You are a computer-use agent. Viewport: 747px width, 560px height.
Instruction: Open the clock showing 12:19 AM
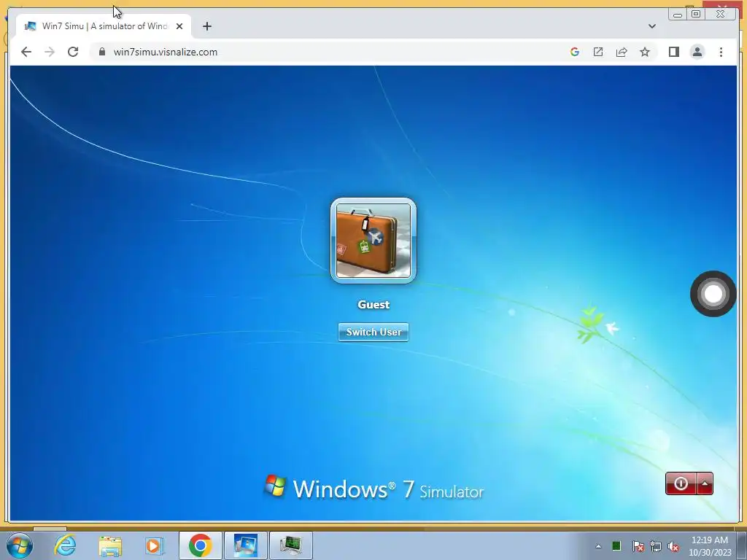710,546
